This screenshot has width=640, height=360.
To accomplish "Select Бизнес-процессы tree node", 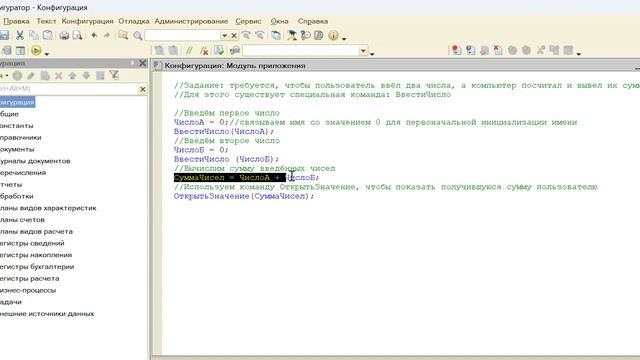I will (28, 290).
